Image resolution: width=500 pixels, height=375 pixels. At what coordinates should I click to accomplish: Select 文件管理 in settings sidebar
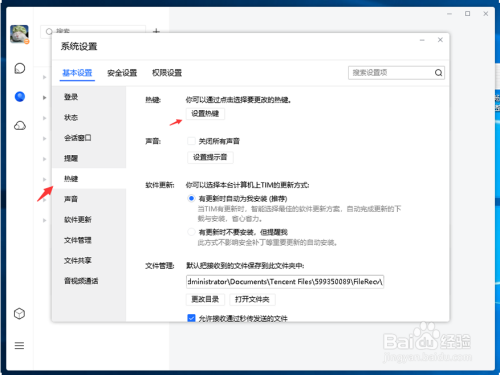point(89,240)
